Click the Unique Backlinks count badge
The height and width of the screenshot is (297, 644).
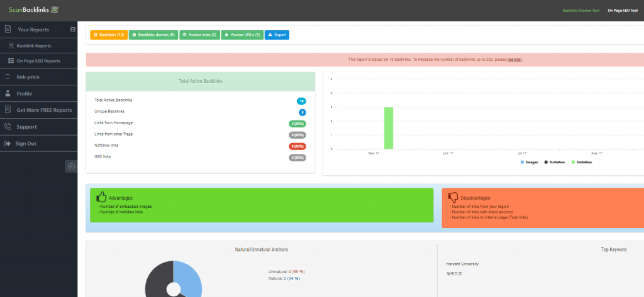(303, 112)
